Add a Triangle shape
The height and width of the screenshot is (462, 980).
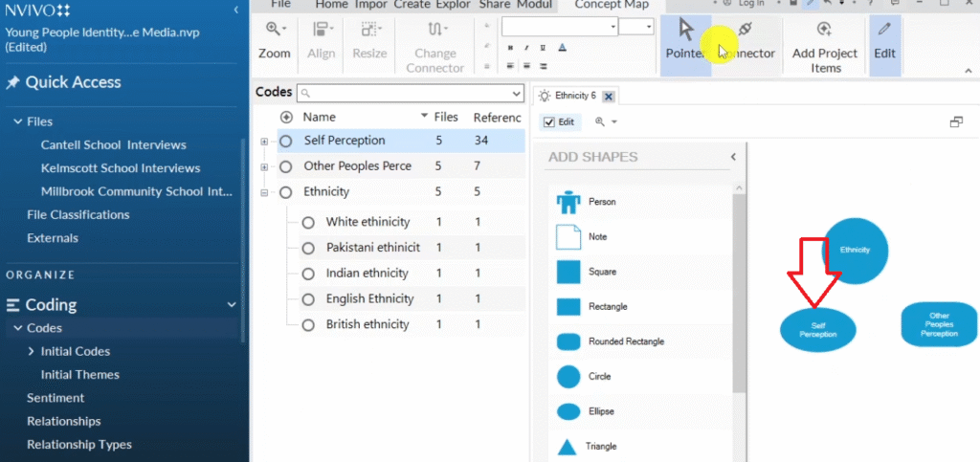click(x=568, y=447)
